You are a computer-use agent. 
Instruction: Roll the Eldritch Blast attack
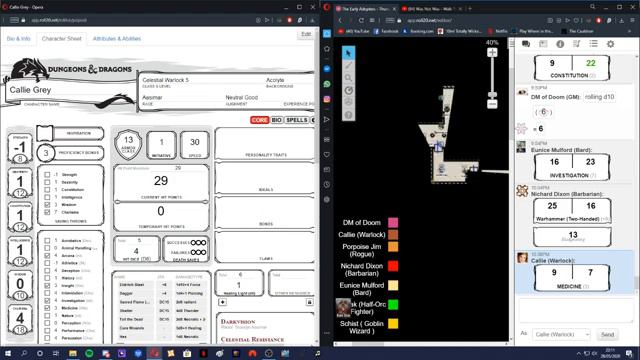pos(131,284)
